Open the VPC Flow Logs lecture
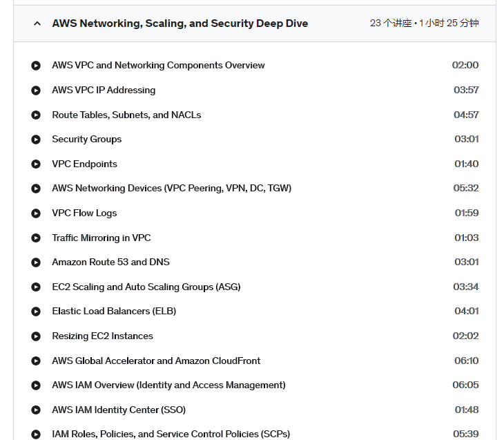Screen dimensions: 504x440 pyautogui.click(x=84, y=213)
